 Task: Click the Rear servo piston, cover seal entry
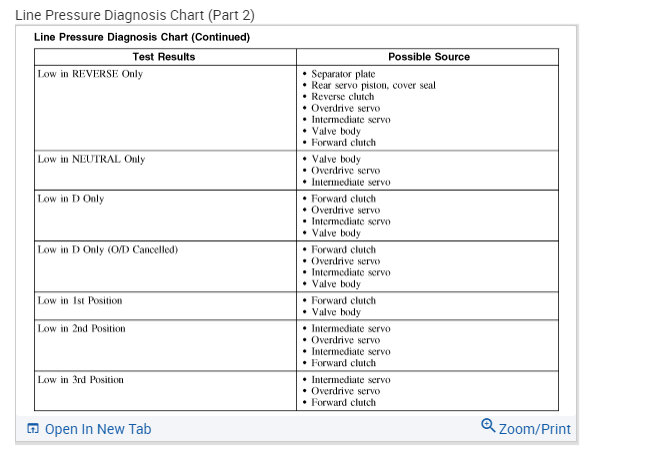coord(373,85)
